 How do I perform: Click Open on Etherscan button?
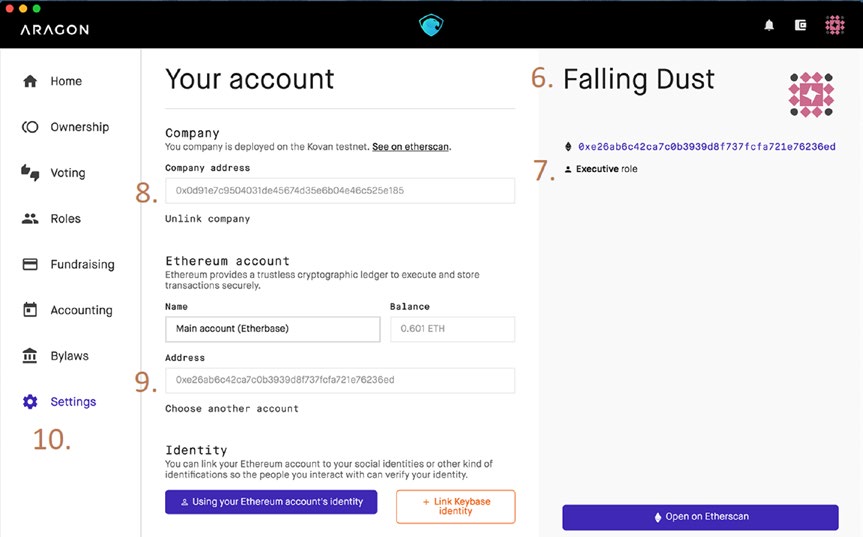(x=700, y=517)
